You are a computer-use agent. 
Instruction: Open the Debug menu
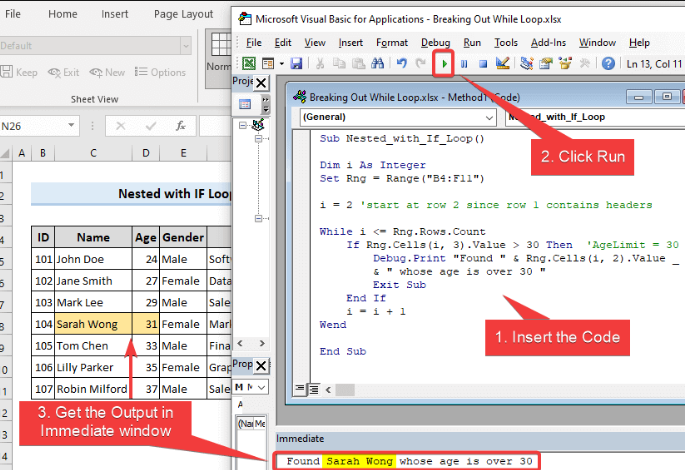[436, 43]
